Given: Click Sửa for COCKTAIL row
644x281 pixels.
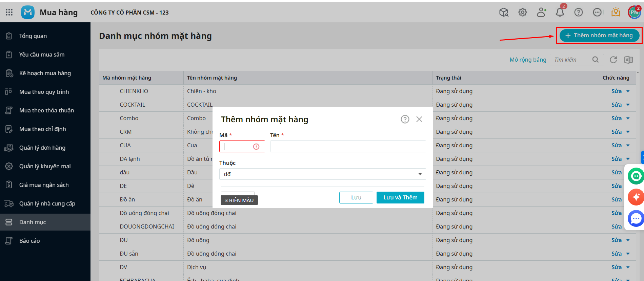Looking at the screenshot, I should (617, 105).
